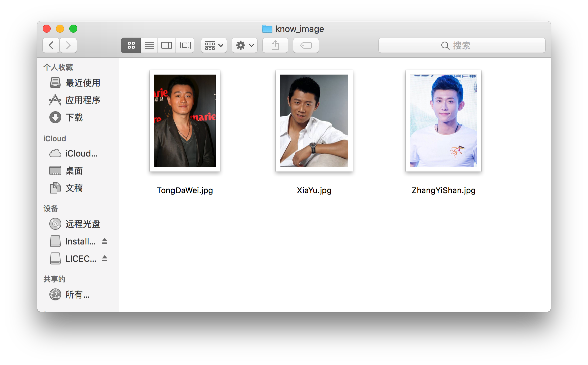This screenshot has width=588, height=365.
Task: Click the forward navigation arrow
Action: (68, 45)
